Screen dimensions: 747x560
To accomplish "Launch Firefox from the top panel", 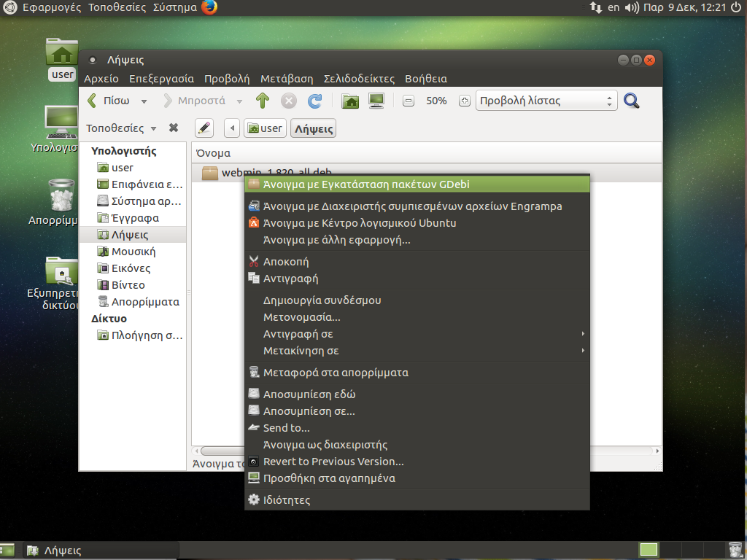I will (x=209, y=8).
